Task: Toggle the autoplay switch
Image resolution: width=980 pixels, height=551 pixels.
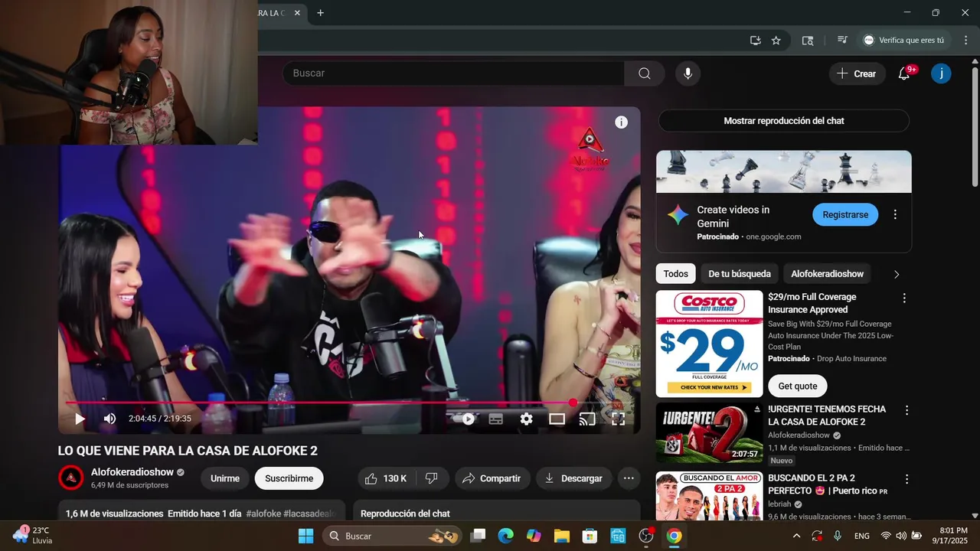Action: 464,419
